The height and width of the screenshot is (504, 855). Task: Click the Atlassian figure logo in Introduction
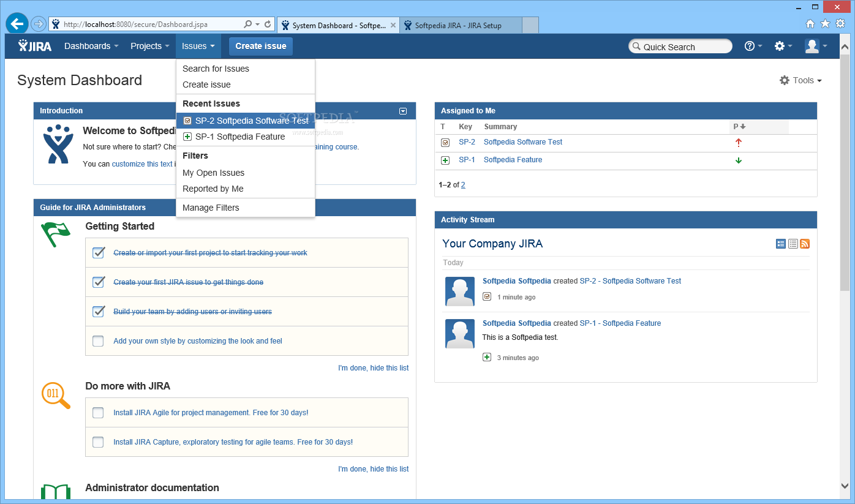(x=58, y=144)
